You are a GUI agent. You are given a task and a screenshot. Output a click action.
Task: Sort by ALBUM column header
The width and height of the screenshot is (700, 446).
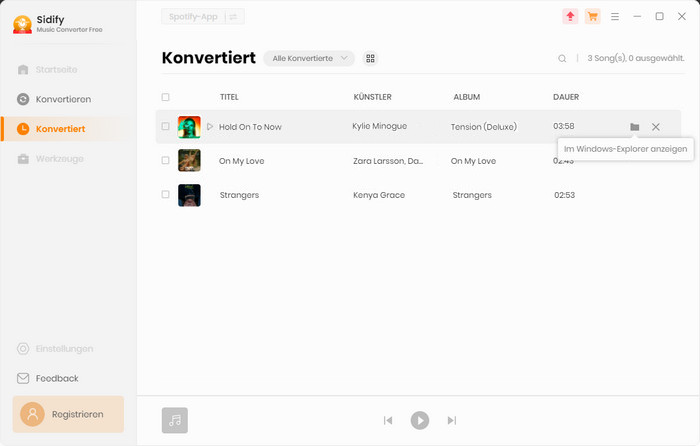click(467, 97)
